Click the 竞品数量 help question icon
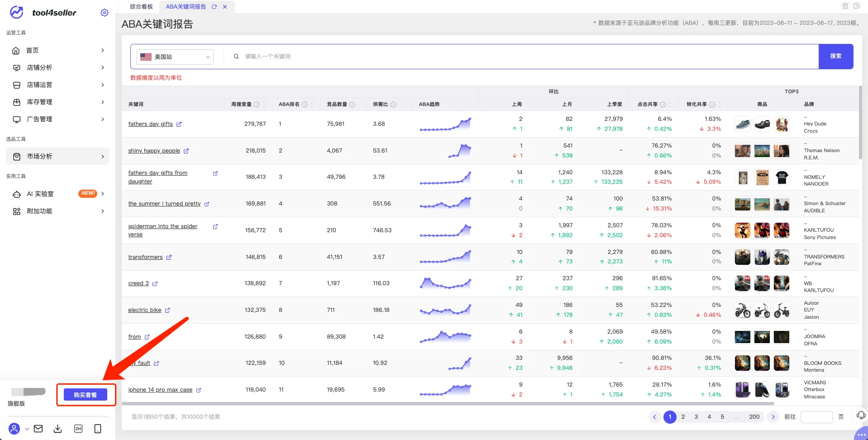 point(352,105)
